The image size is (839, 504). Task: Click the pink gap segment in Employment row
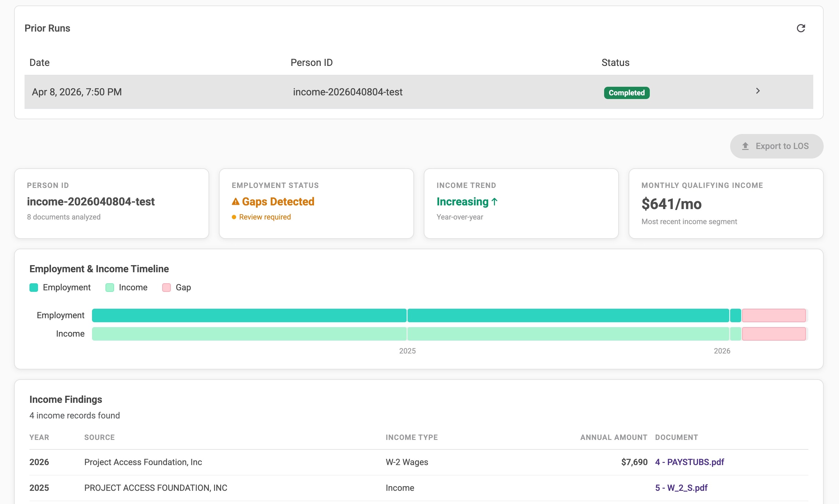pos(773,315)
